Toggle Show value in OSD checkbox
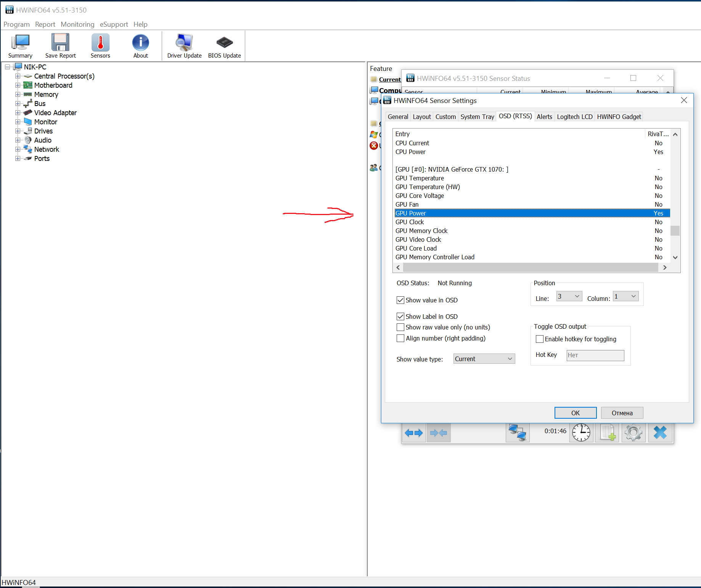 coord(400,300)
